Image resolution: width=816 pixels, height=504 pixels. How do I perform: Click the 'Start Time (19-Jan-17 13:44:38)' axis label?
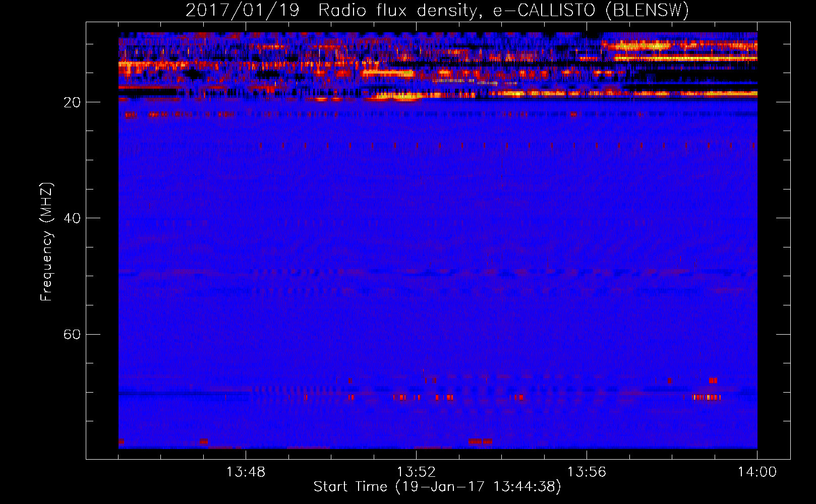coord(437,487)
